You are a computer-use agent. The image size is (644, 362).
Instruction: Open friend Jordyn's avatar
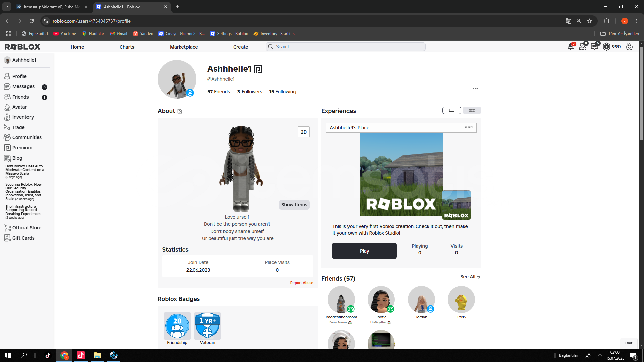click(x=421, y=300)
